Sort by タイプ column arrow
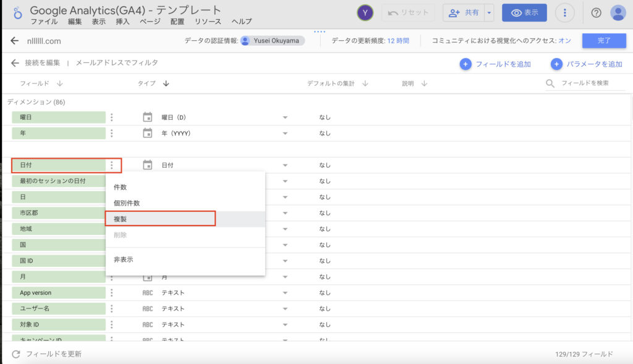633x364 pixels. 166,83
